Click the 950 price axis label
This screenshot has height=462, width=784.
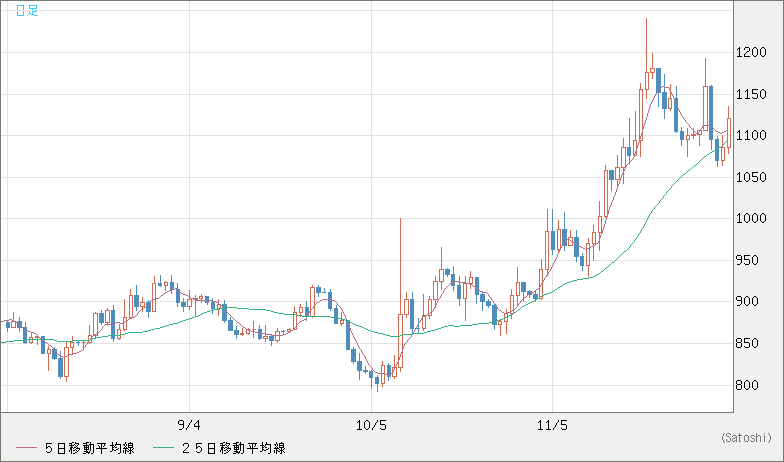[748, 260]
